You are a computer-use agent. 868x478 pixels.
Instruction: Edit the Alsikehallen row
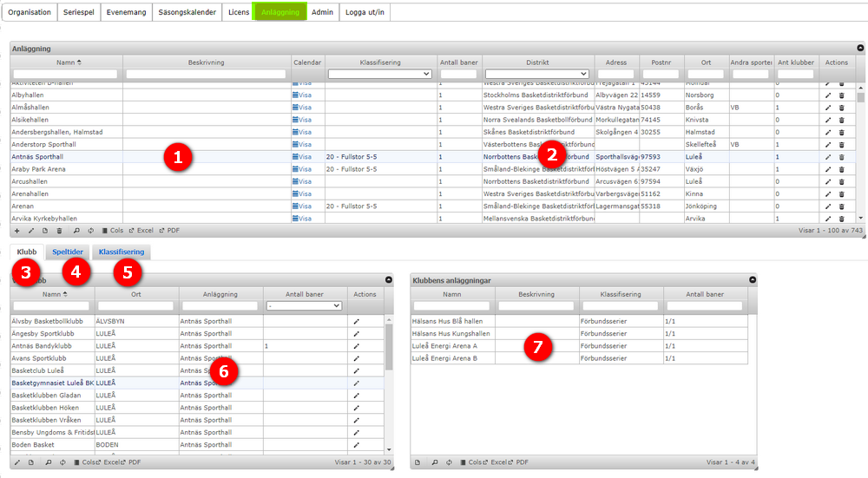click(x=828, y=120)
